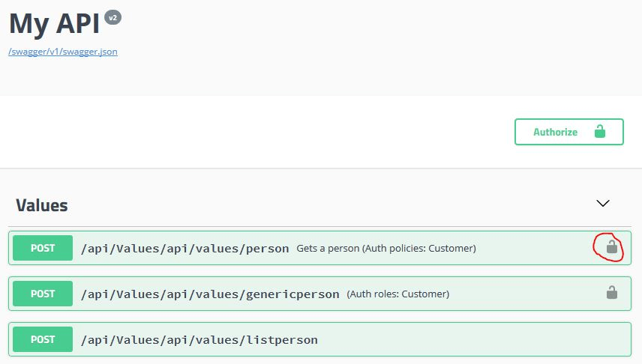Expand the /api/Values/api/values/listperson path
The height and width of the screenshot is (364, 642).
[199, 340]
